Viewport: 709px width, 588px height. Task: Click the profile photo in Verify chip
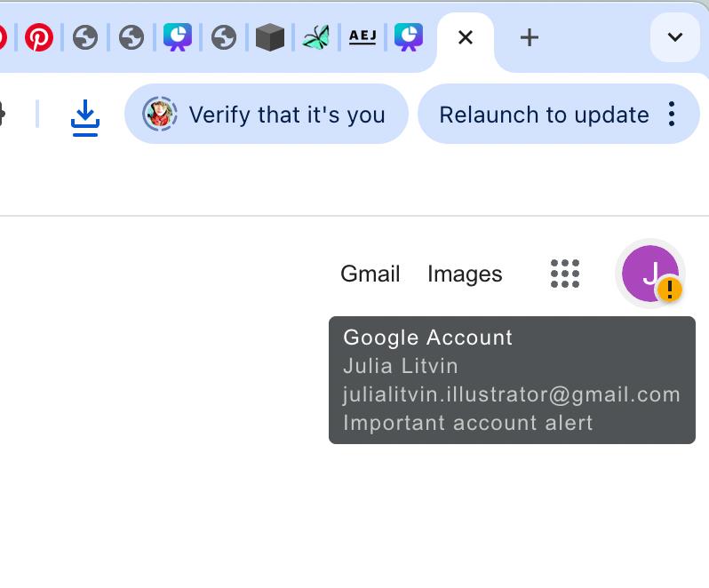pos(160,115)
